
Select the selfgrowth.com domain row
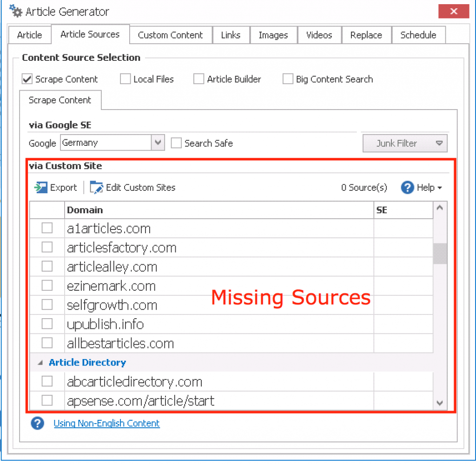point(231,305)
